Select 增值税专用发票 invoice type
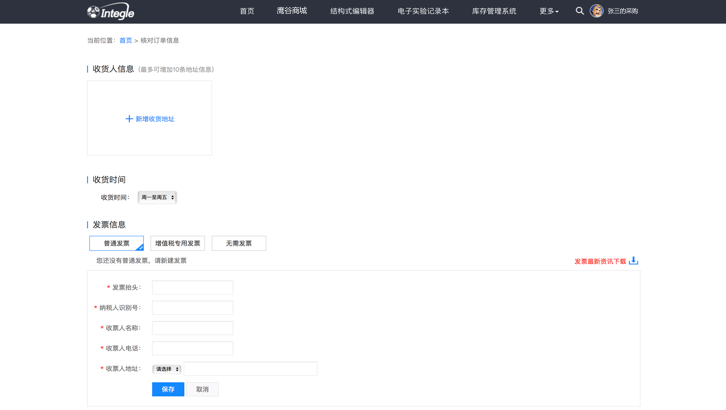This screenshot has width=726, height=410. click(177, 243)
